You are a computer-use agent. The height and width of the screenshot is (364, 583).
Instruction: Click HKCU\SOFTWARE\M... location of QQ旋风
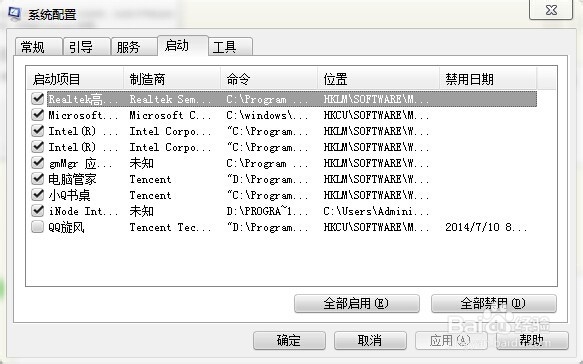point(376,227)
